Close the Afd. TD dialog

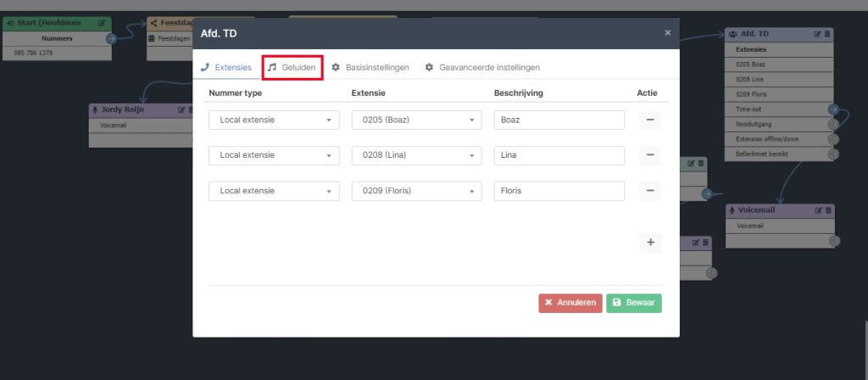click(668, 33)
